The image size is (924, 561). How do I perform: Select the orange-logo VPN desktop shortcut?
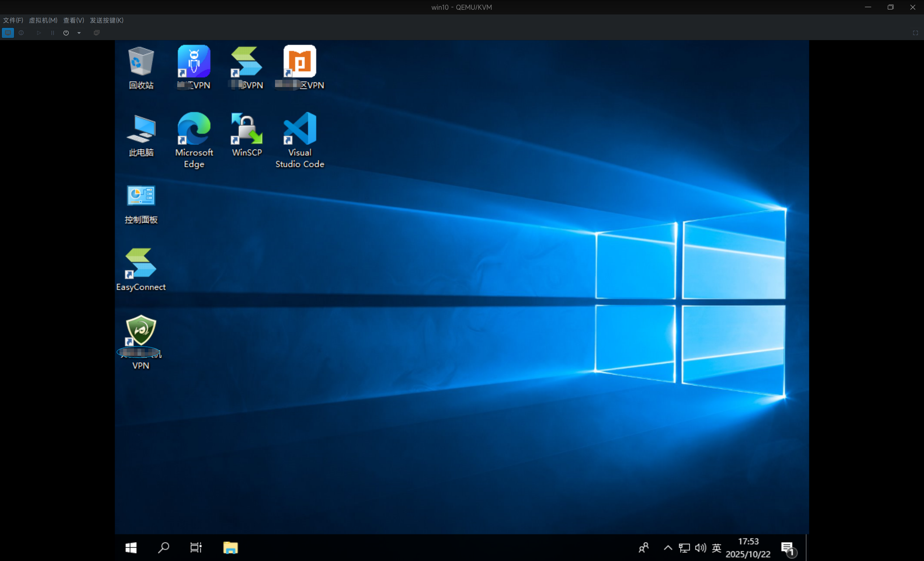coord(300,68)
